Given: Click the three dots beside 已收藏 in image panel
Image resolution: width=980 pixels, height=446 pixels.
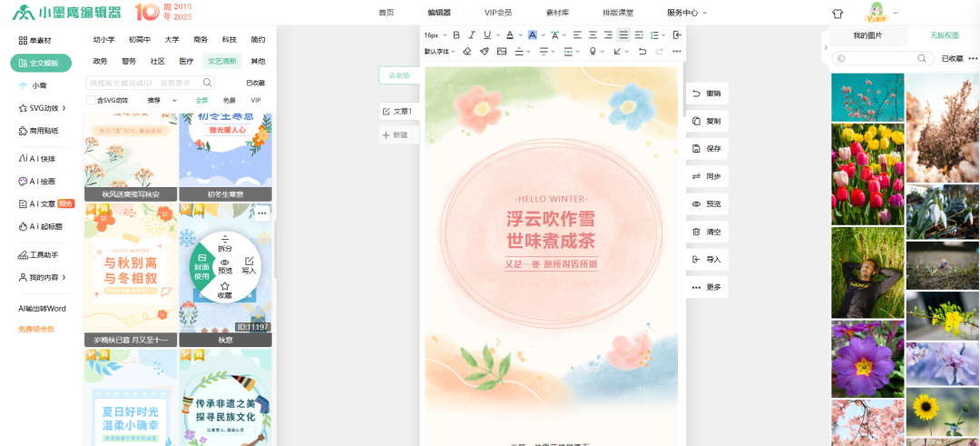Looking at the screenshot, I should [x=973, y=58].
